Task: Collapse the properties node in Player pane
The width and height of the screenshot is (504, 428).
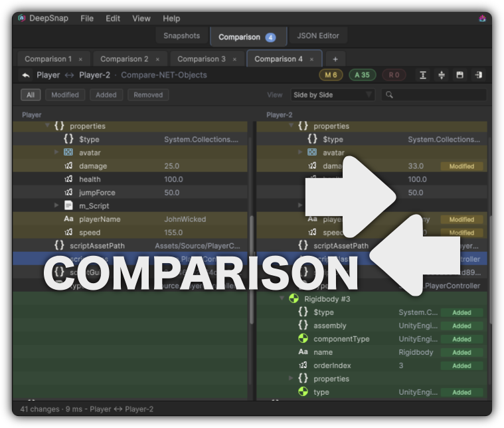Action: pyautogui.click(x=47, y=126)
